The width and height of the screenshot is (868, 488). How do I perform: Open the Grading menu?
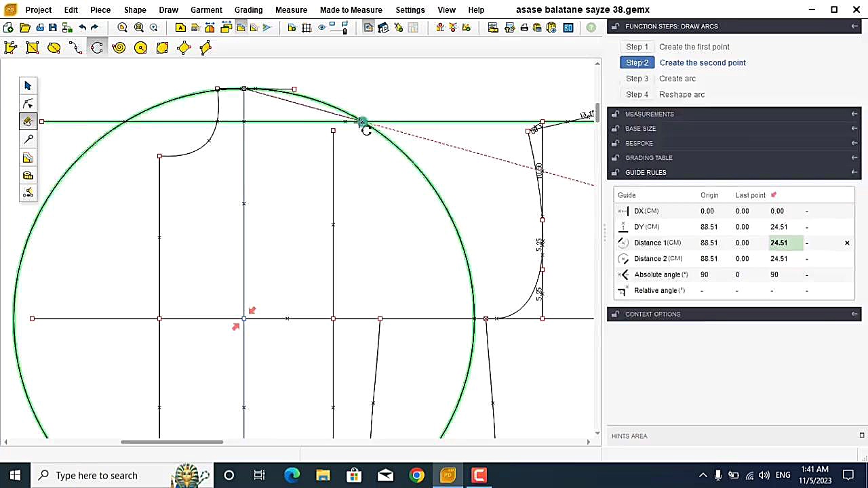tap(248, 10)
